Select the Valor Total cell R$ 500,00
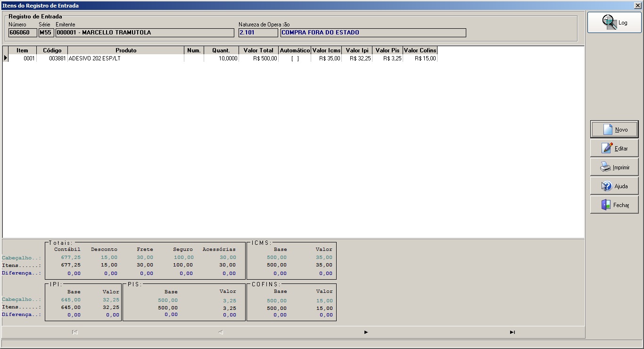644x349 pixels. [258, 58]
